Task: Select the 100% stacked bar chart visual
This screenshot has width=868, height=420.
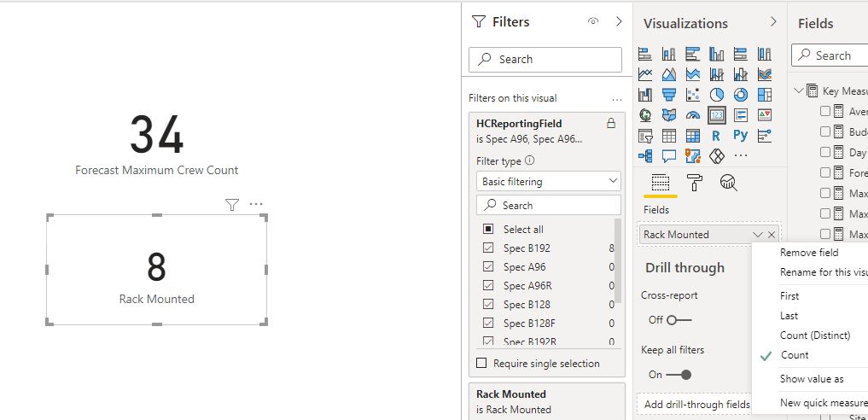Action: coord(740,54)
